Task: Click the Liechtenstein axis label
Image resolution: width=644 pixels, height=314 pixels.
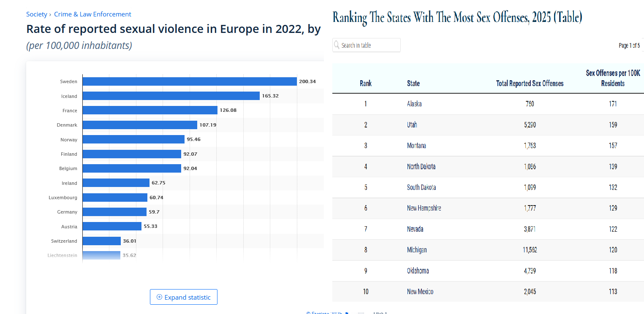Action: point(62,255)
